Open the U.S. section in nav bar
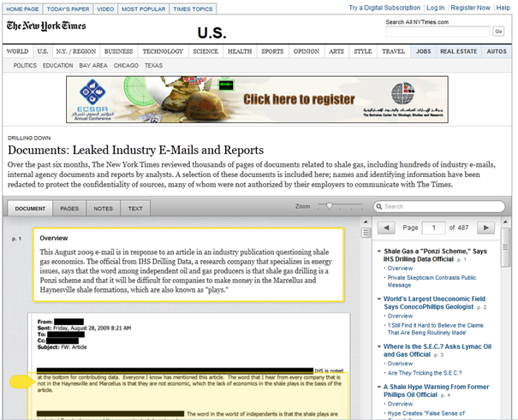Screen dimensions: 518x420 pos(42,51)
